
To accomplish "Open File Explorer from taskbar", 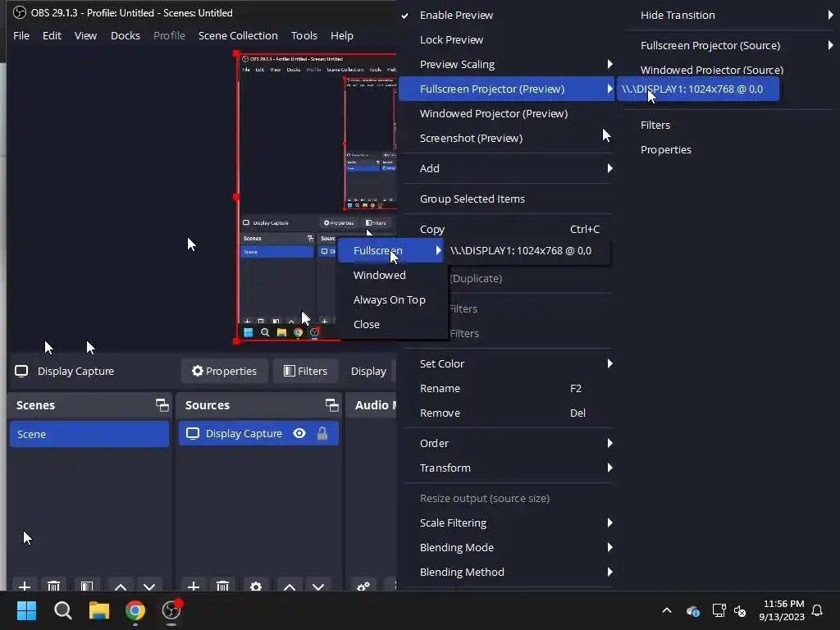I will click(99, 610).
